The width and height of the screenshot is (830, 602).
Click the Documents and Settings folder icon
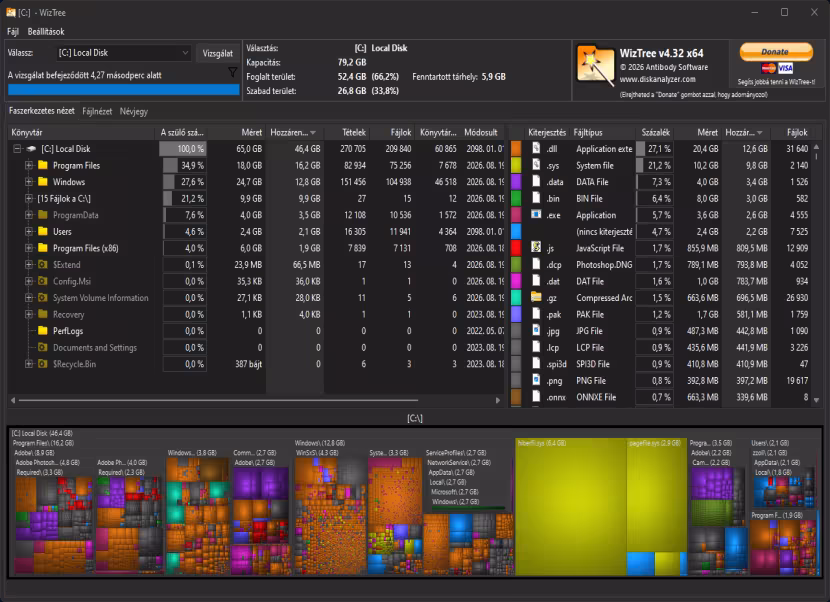[43, 347]
